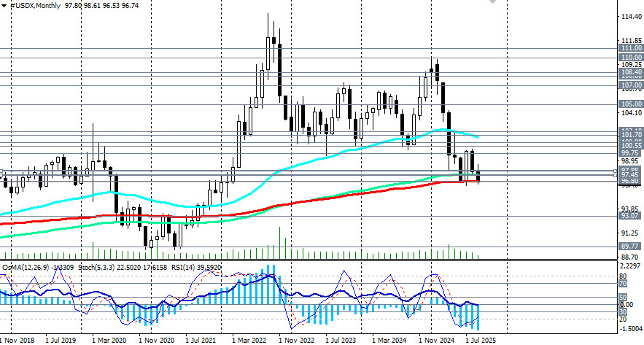Select the indicator level 50 tag
The height and width of the screenshot is (345, 644).
coord(623,298)
